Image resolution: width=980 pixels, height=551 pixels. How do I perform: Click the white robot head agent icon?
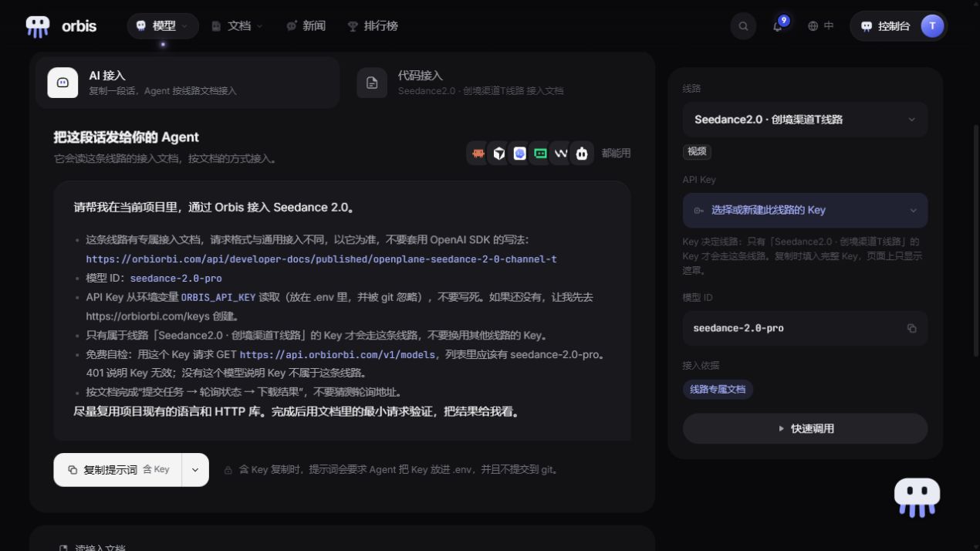582,154
